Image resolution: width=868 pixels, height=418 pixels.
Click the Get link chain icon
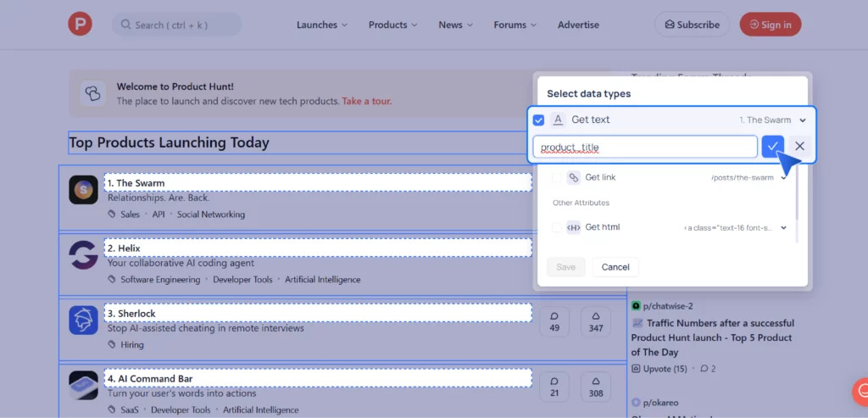click(x=574, y=178)
